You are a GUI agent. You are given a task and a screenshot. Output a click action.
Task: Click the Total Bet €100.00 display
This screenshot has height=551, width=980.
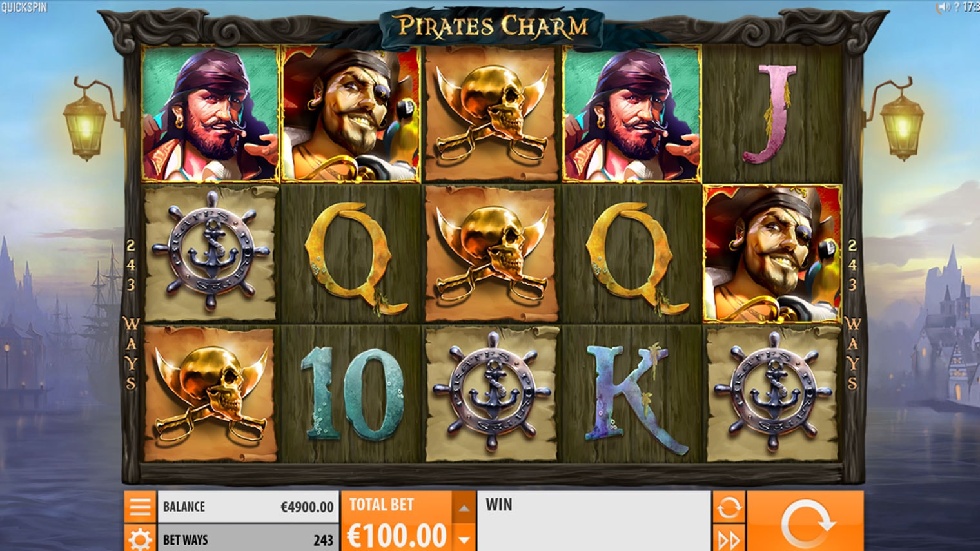[397, 521]
